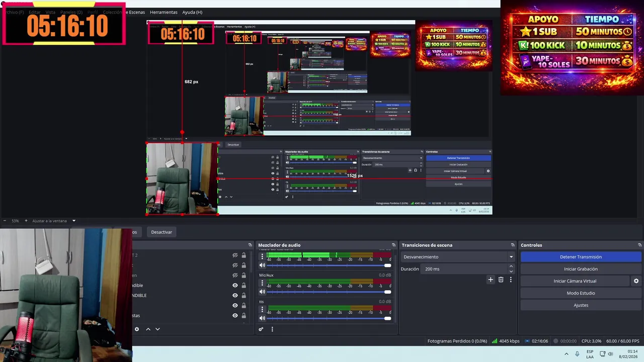The width and height of the screenshot is (644, 362).
Task: Mute the desktop audio speaker icon
Action: [x=262, y=265]
